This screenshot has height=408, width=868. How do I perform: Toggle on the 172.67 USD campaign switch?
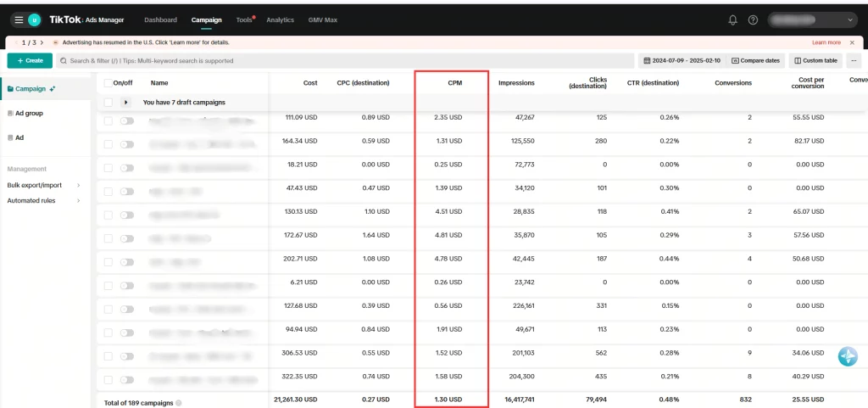coord(127,238)
